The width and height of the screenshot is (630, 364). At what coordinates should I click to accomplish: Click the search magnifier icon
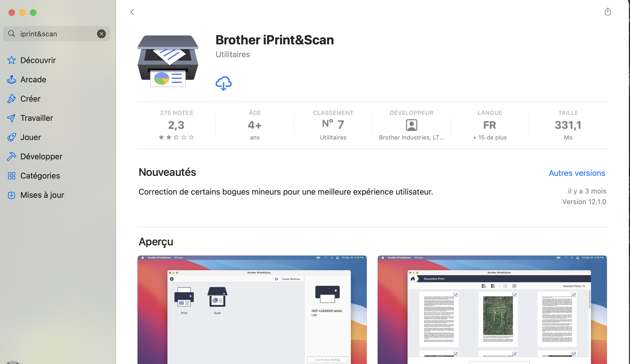11,34
